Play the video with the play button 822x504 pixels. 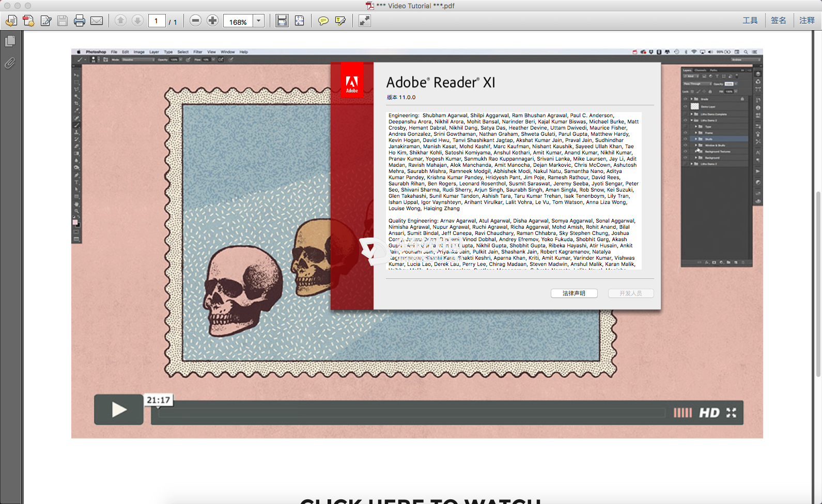pyautogui.click(x=119, y=409)
